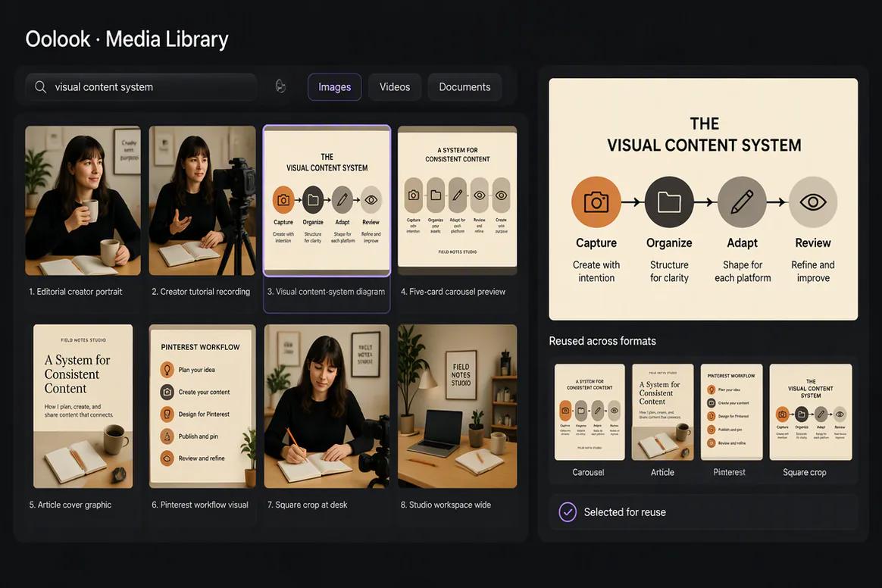Open the Carousel format thumbnail under Reused across formats
Viewport: 882px width, 588px height.
click(590, 412)
